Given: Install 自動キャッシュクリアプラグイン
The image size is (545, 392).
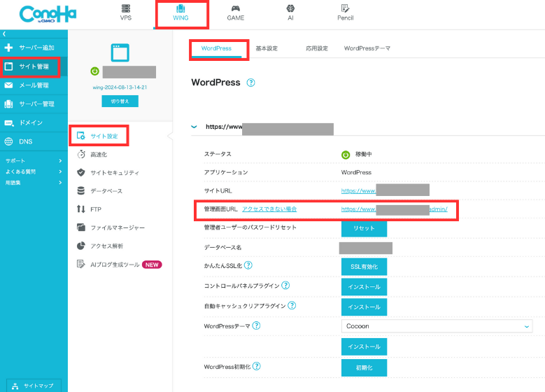Looking at the screenshot, I should 364,307.
